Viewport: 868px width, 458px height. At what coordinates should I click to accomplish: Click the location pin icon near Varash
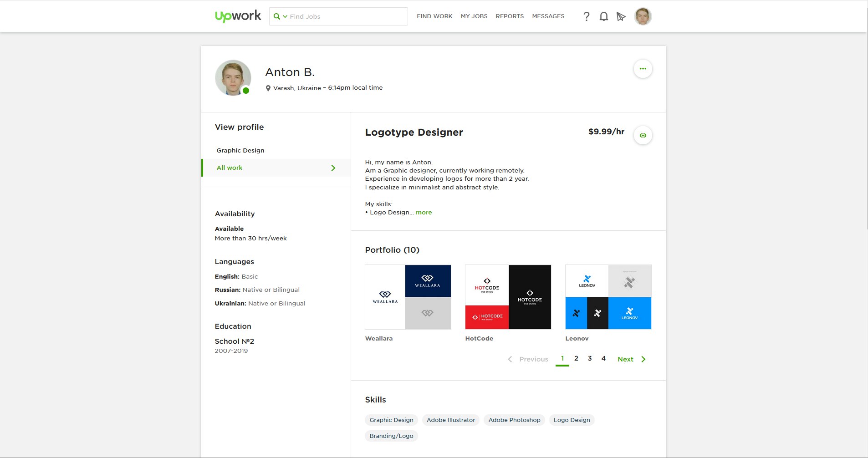[268, 88]
